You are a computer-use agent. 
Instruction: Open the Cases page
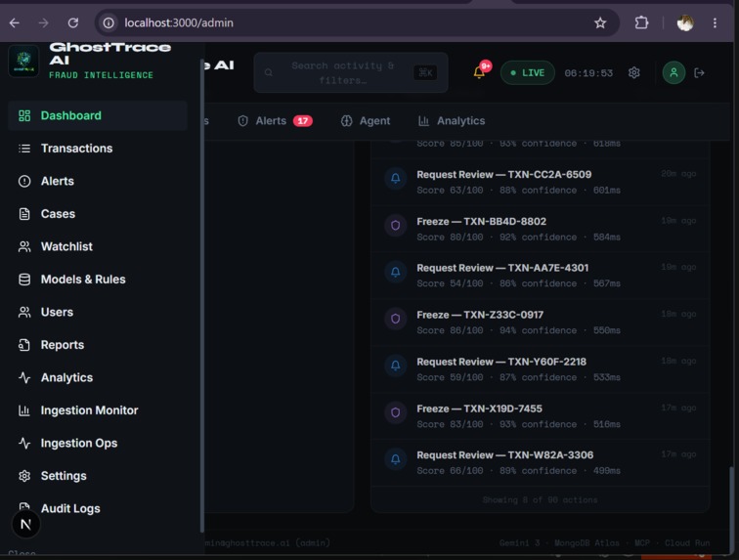pos(98,214)
